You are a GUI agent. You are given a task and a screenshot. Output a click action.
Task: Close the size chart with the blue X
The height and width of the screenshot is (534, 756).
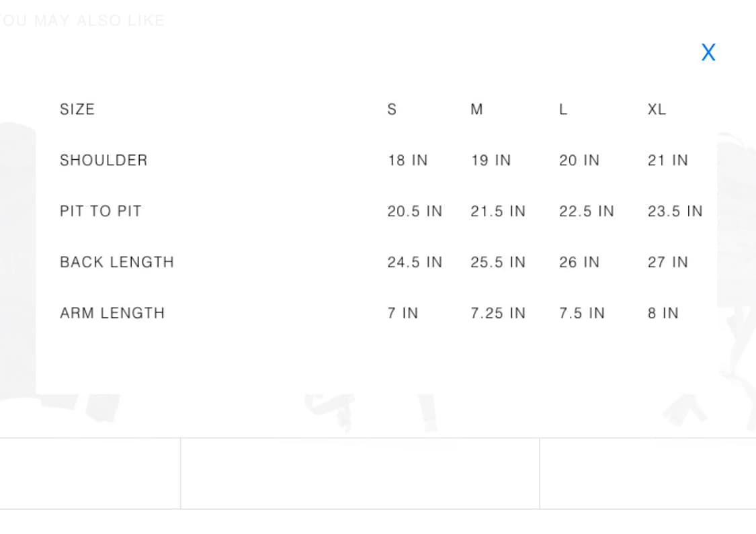708,52
